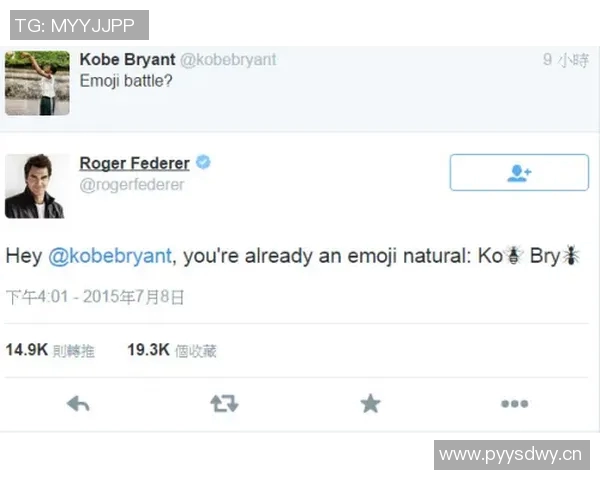
Task: Open the @kobebryant mention in tweet
Action: pyautogui.click(x=109, y=256)
